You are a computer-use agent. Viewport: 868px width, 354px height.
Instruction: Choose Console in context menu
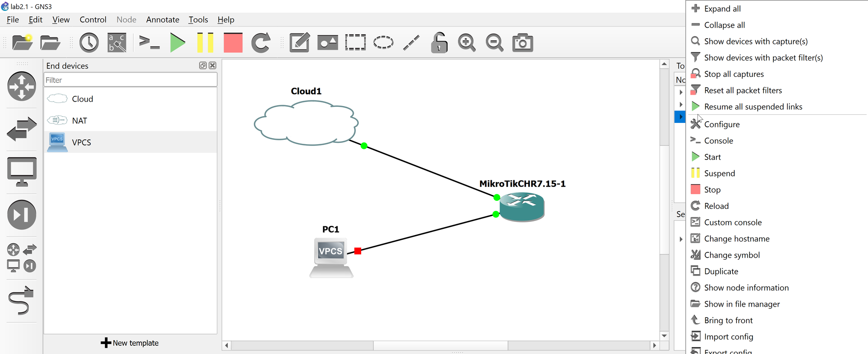coord(777,141)
